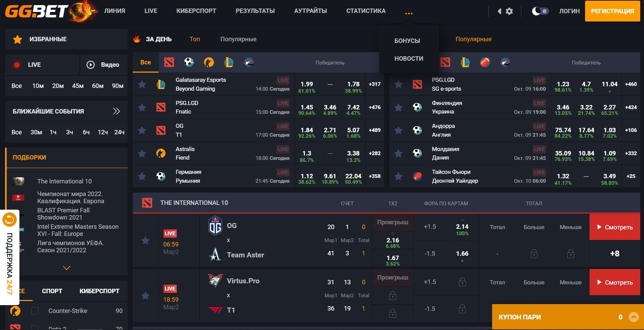Click the OG team logo
Image resolution: width=644 pixels, height=330 pixels.
(x=215, y=226)
